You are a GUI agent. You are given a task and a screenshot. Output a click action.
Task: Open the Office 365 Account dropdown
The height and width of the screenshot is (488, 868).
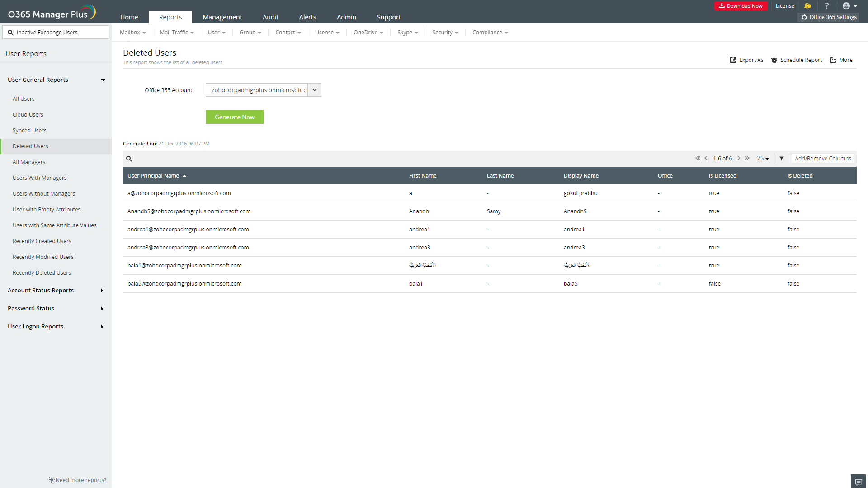pyautogui.click(x=315, y=90)
